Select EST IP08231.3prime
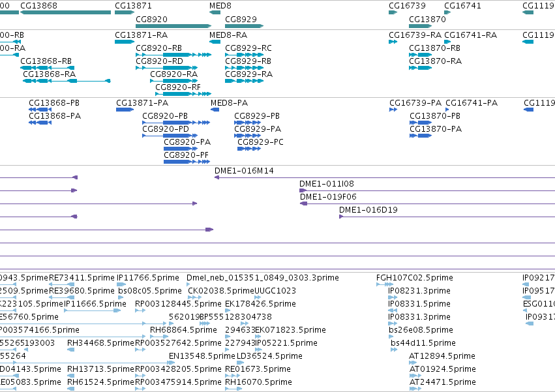The height and width of the screenshot is (392, 555). pos(393,297)
